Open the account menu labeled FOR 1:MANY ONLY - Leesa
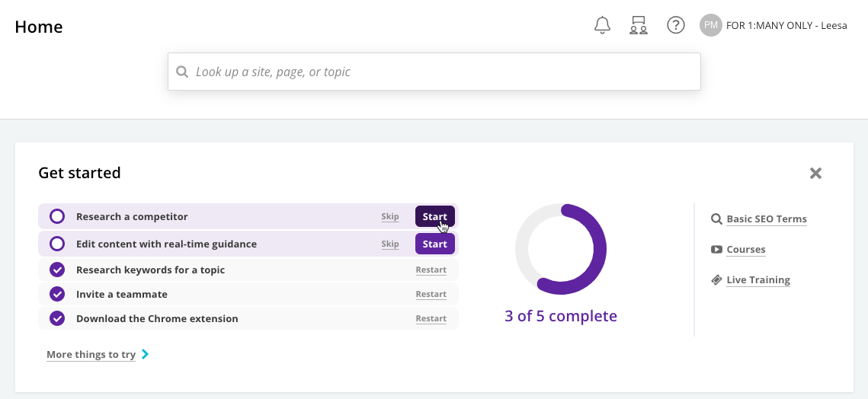The image size is (868, 399). [x=786, y=25]
